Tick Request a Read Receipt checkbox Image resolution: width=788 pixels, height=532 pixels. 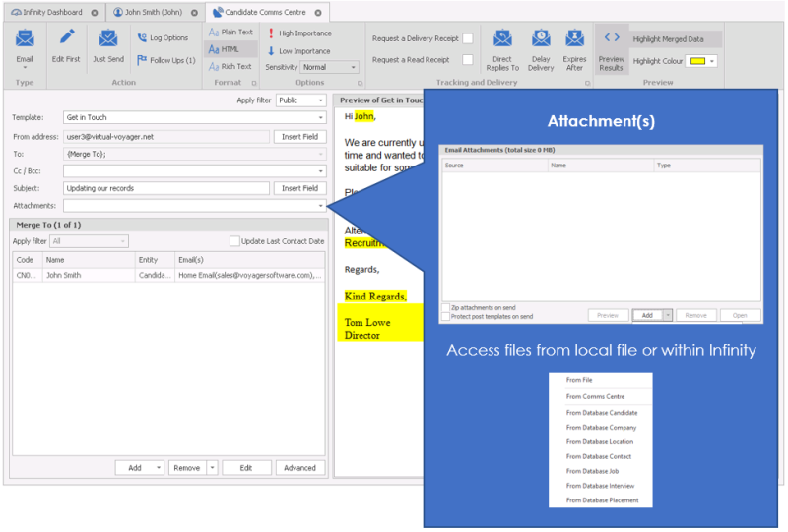tap(468, 60)
